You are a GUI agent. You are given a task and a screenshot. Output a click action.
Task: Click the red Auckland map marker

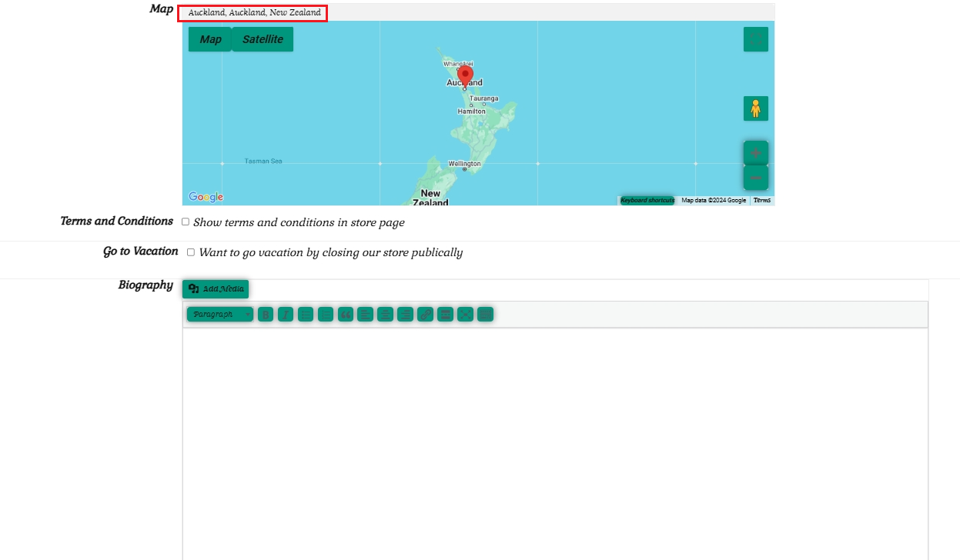pyautogui.click(x=465, y=77)
